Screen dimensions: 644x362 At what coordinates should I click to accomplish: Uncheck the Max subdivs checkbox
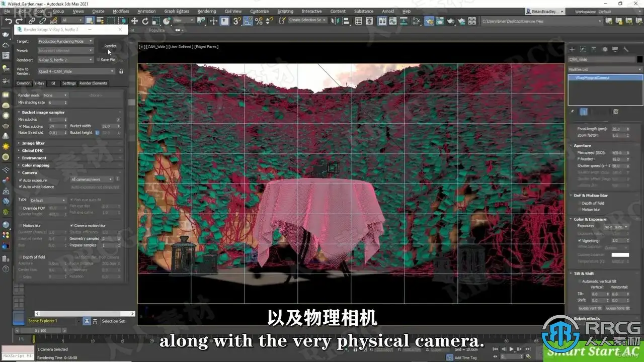(20, 126)
